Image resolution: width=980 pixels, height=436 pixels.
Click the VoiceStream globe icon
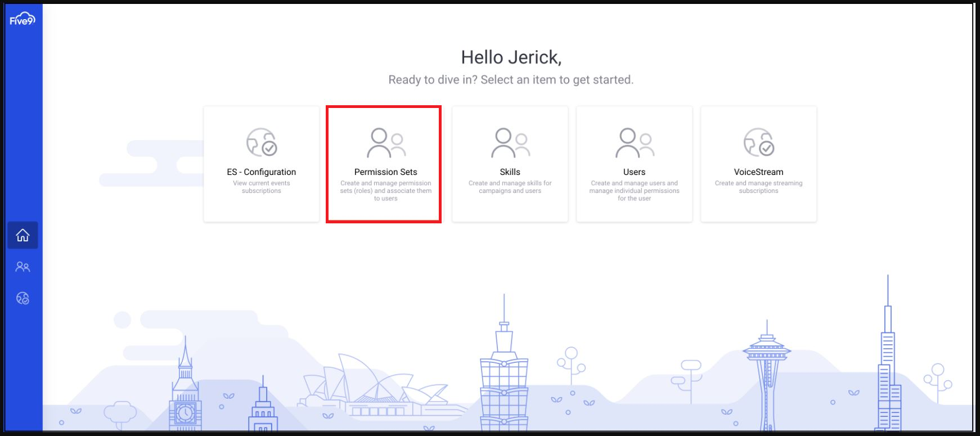click(x=759, y=142)
